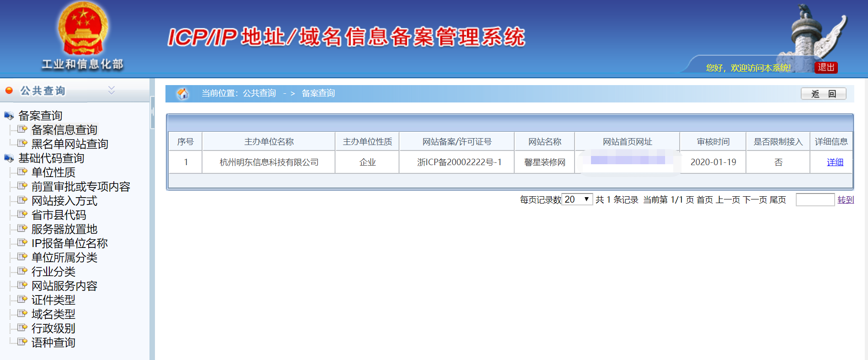Click the 备案查询 breadcrumb text
This screenshot has width=868, height=360.
coord(318,93)
